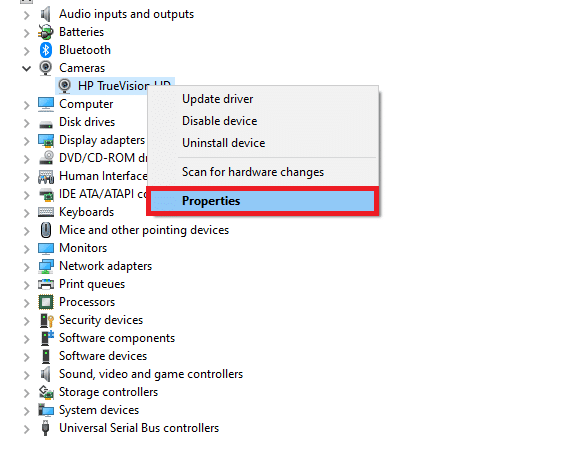Expand the System devices node
561x459 pixels.
(x=26, y=411)
